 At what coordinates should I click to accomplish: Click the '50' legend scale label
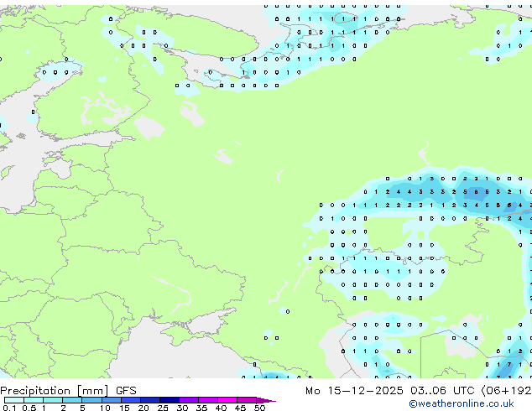pyautogui.click(x=259, y=408)
